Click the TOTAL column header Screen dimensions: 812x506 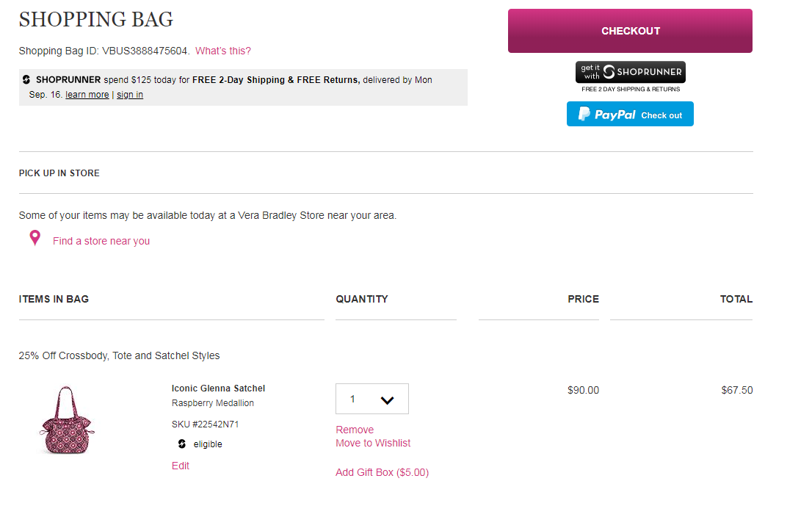point(736,299)
